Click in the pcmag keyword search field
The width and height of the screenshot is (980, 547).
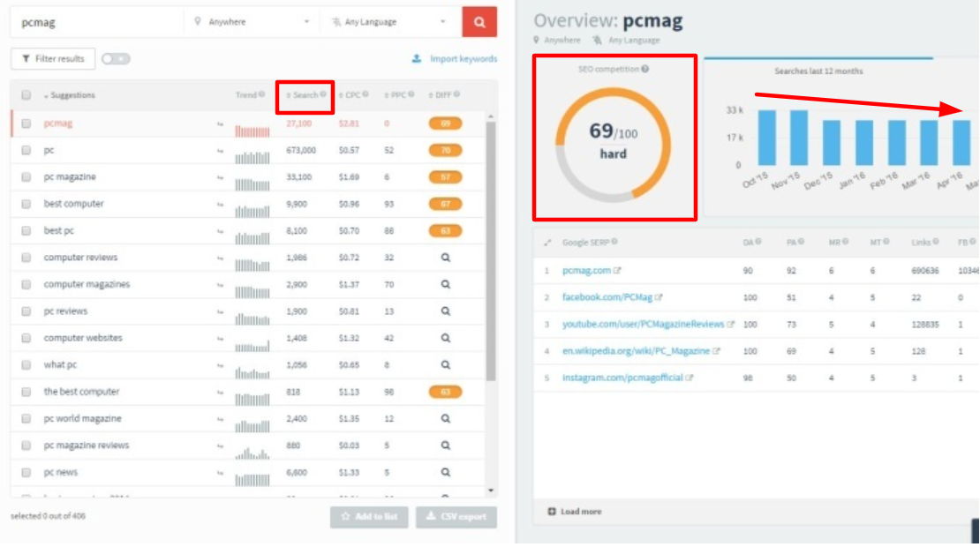pyautogui.click(x=97, y=22)
